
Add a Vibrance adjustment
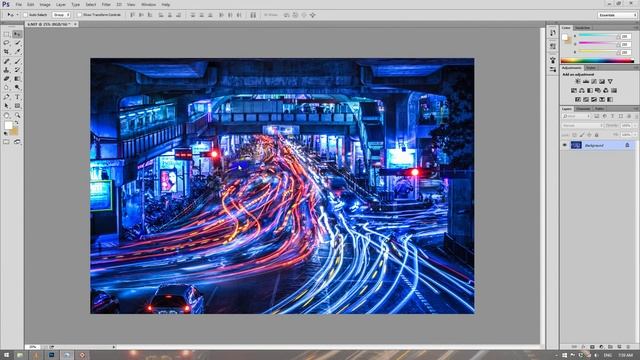pyautogui.click(x=610, y=81)
